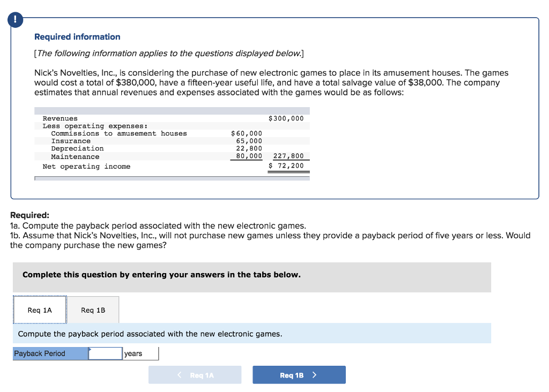The image size is (549, 392).
Task: Click the 'Required:' heading
Action: 30,215
